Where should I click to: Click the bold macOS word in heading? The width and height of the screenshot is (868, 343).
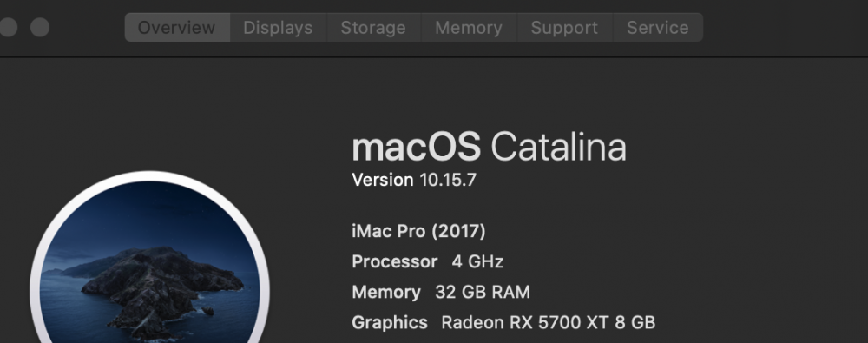pos(417,148)
